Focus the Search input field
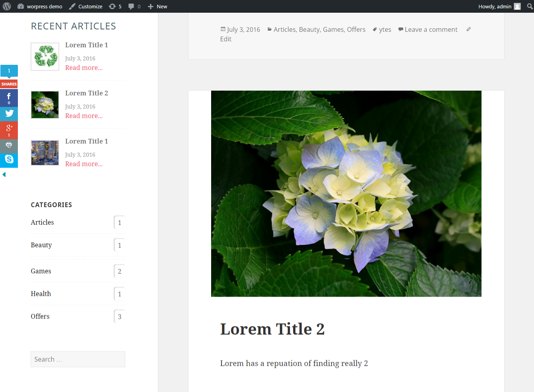The image size is (534, 392). click(x=78, y=359)
